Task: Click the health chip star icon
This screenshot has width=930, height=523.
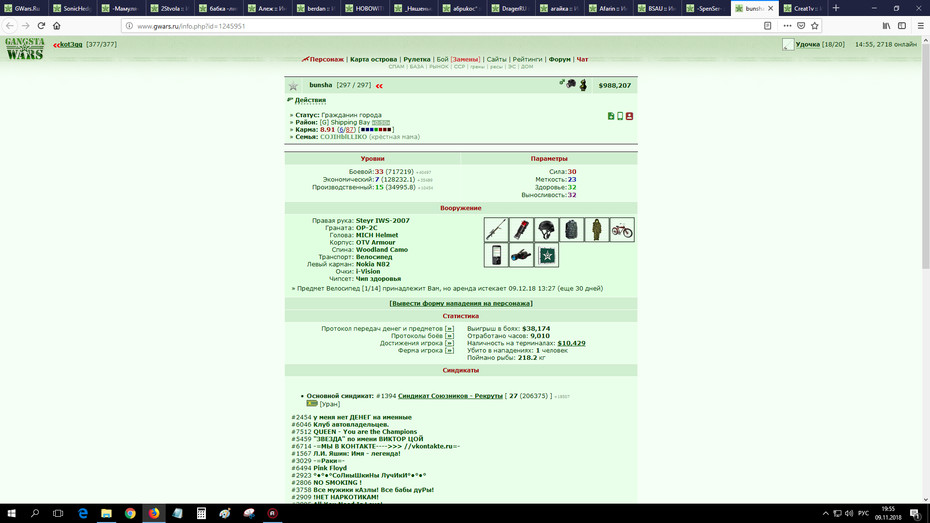Action: tap(546, 255)
